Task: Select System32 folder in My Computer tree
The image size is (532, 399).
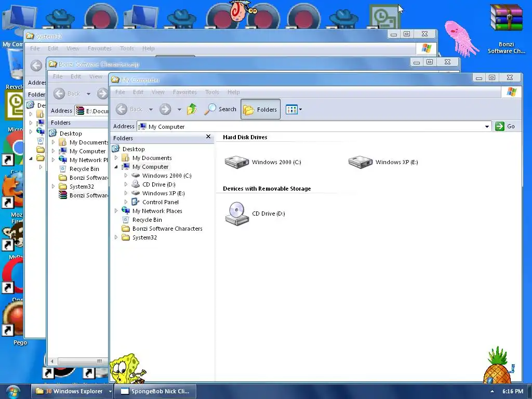Action: point(144,237)
